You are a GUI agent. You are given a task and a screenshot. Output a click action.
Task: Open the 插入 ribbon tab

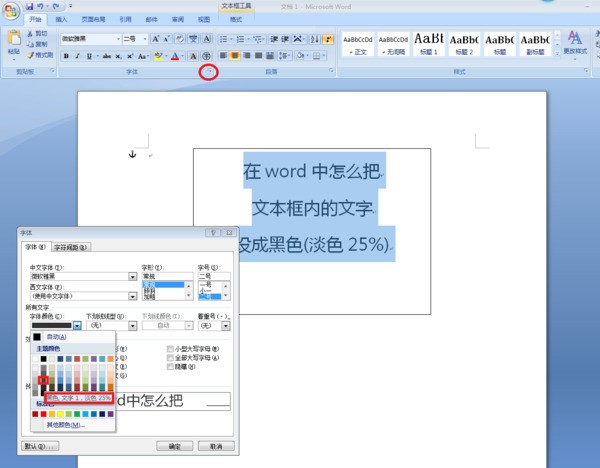(x=62, y=19)
